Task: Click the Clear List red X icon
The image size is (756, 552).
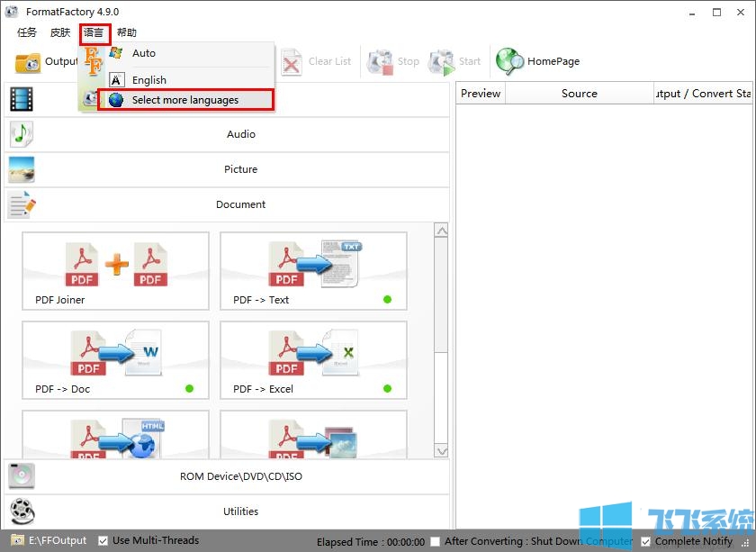Action: [292, 62]
